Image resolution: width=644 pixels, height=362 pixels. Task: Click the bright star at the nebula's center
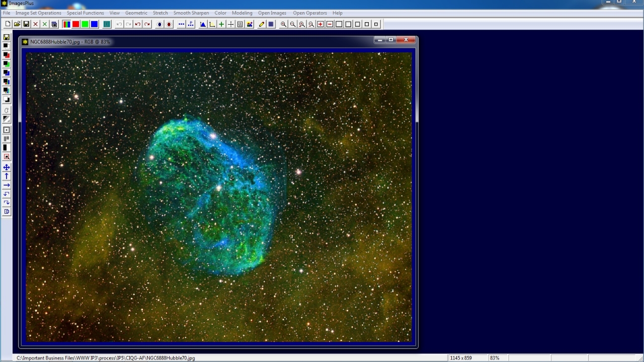pos(219,188)
